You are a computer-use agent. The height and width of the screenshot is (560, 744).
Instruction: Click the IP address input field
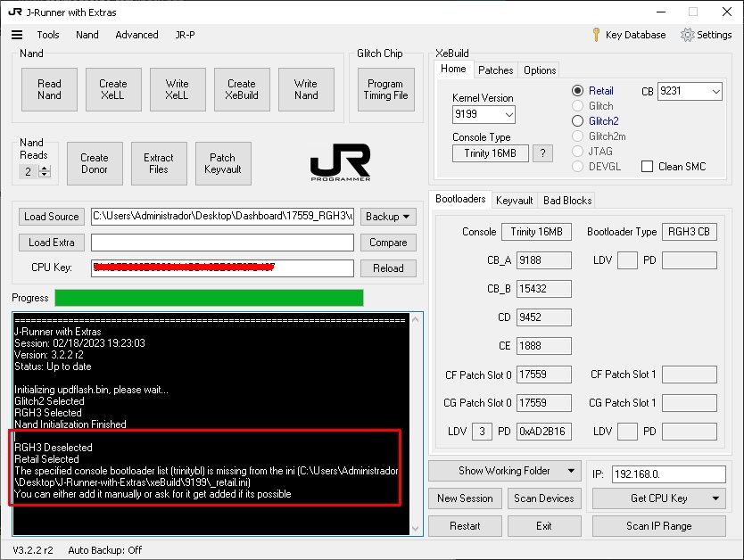(x=668, y=474)
